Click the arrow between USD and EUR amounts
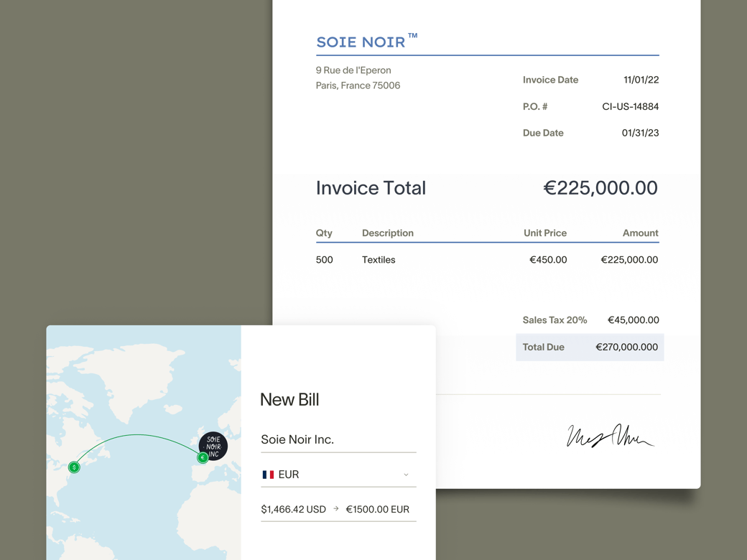This screenshot has height=560, width=747. pyautogui.click(x=336, y=509)
